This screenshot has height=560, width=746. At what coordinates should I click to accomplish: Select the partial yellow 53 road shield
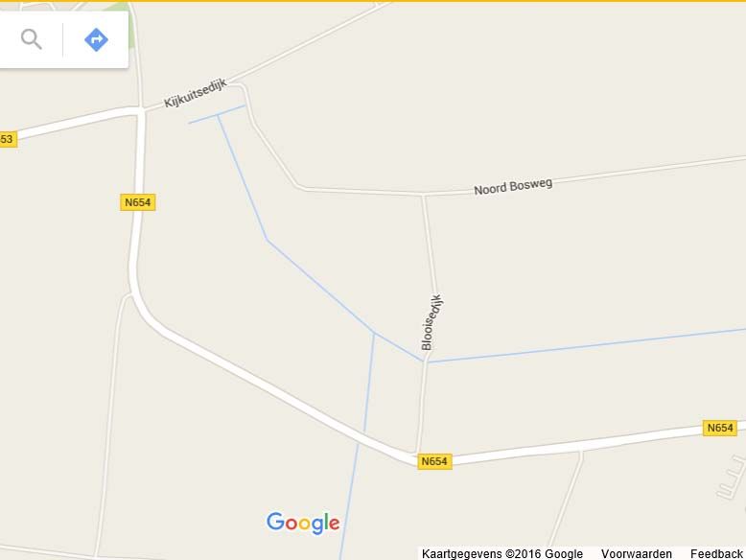8,139
